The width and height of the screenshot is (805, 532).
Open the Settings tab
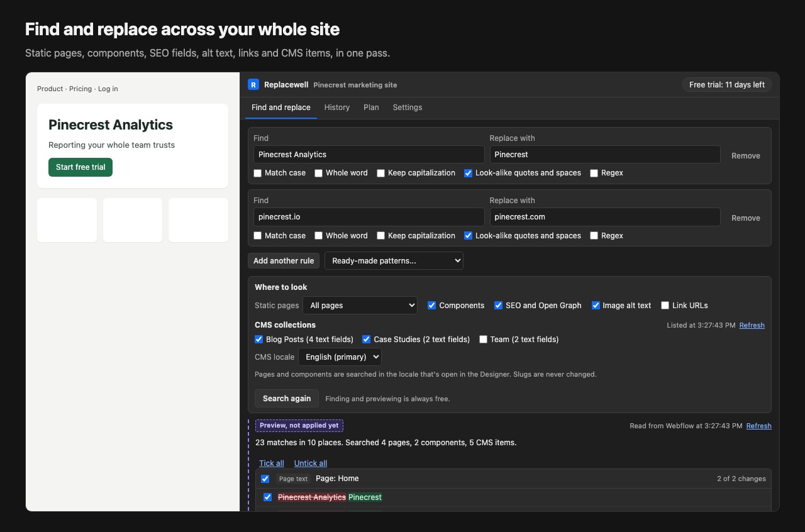pos(408,108)
